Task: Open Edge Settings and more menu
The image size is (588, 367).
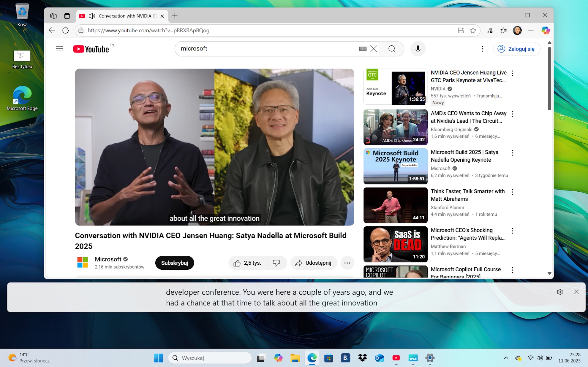Action: [531, 30]
